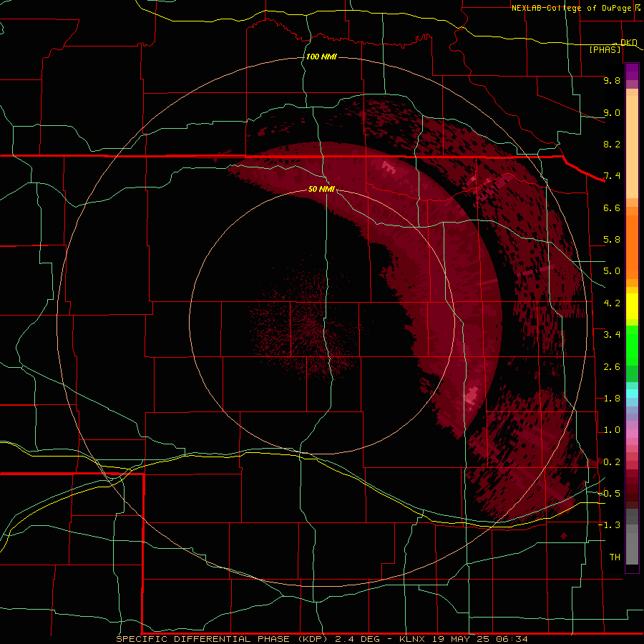Click the light peach color bar segment

[632, 147]
